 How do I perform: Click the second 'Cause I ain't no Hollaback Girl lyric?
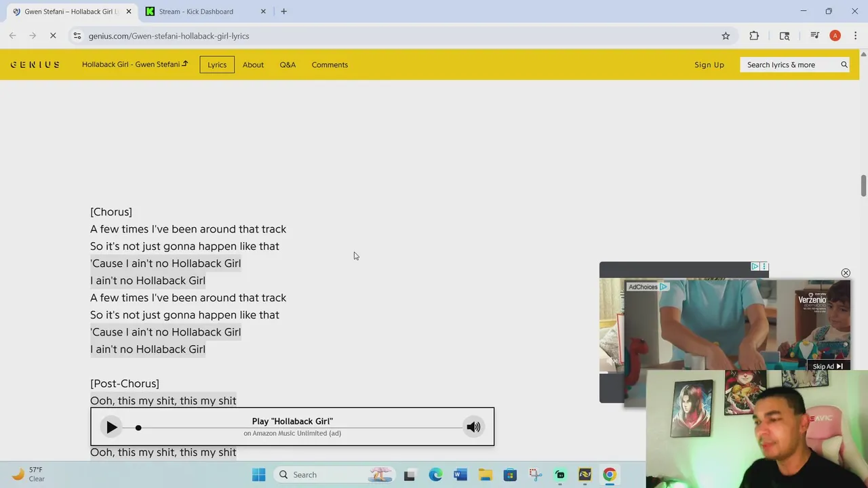pyautogui.click(x=165, y=332)
